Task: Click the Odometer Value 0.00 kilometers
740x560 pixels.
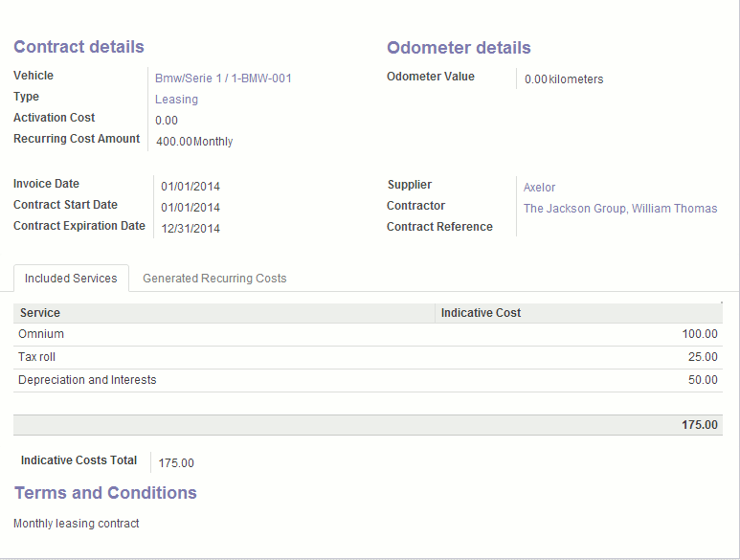Action: tap(564, 79)
